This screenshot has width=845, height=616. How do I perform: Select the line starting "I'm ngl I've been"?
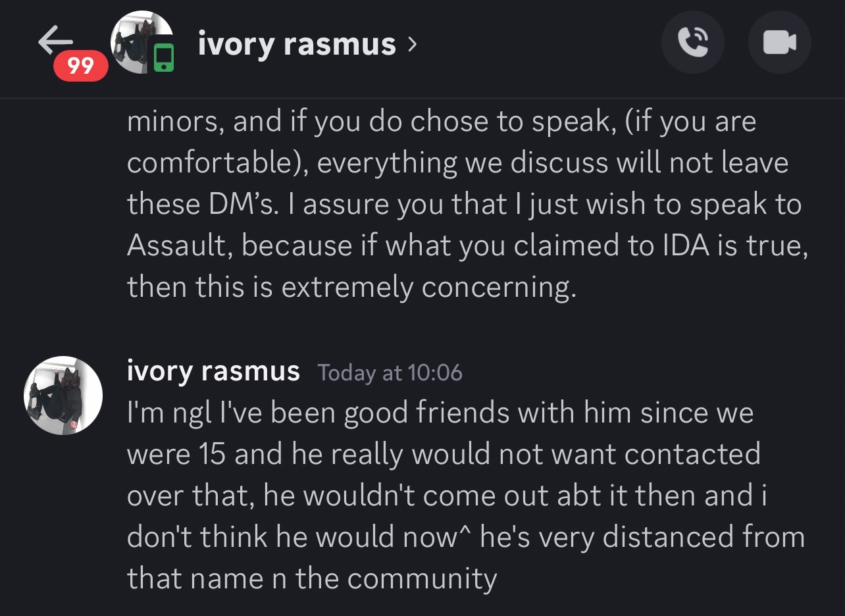click(x=440, y=413)
